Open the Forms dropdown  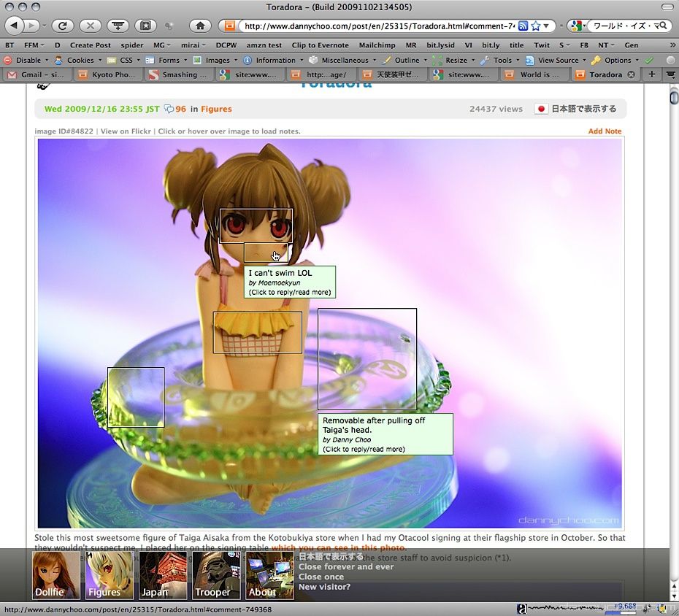tap(166, 60)
